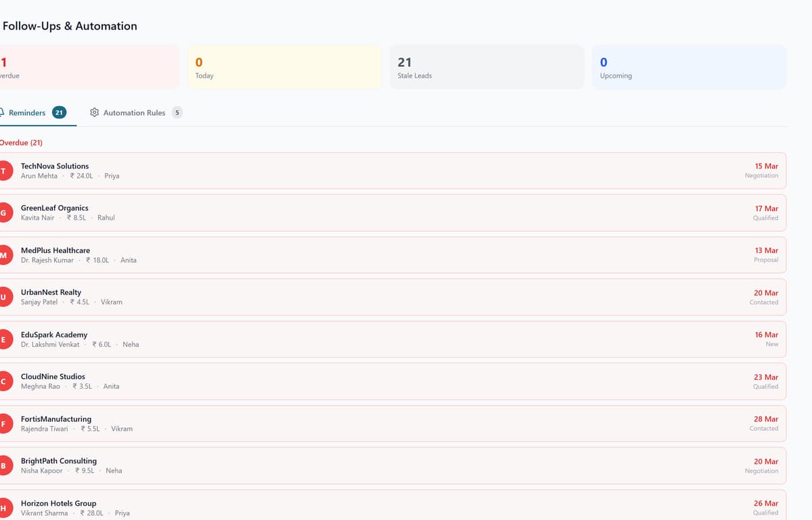This screenshot has width=812, height=520.
Task: Open the CloudNine Studios lead name
Action: click(x=53, y=377)
